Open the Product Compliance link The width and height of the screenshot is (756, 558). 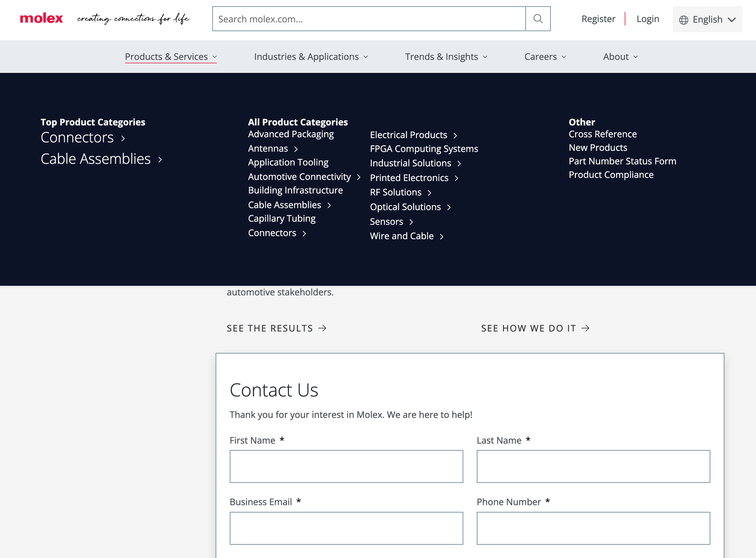pos(611,175)
